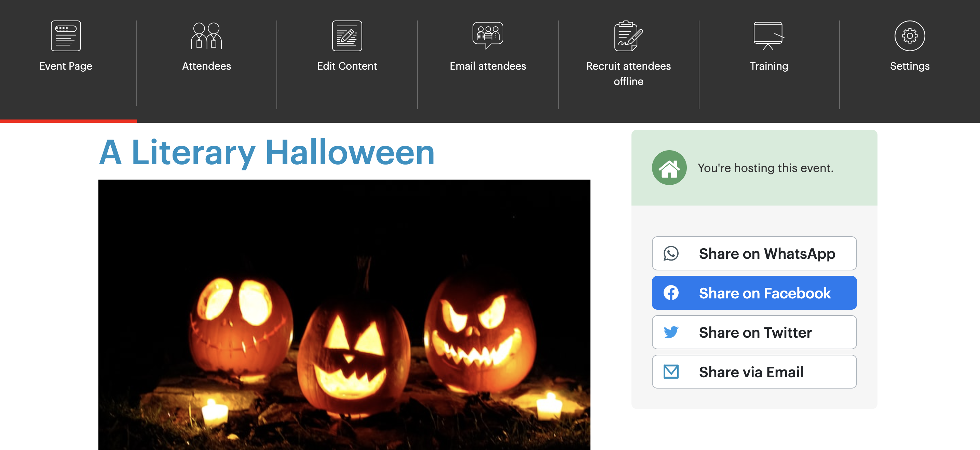Open the Edit Content tab label
The width and height of the screenshot is (980, 450).
(x=347, y=66)
